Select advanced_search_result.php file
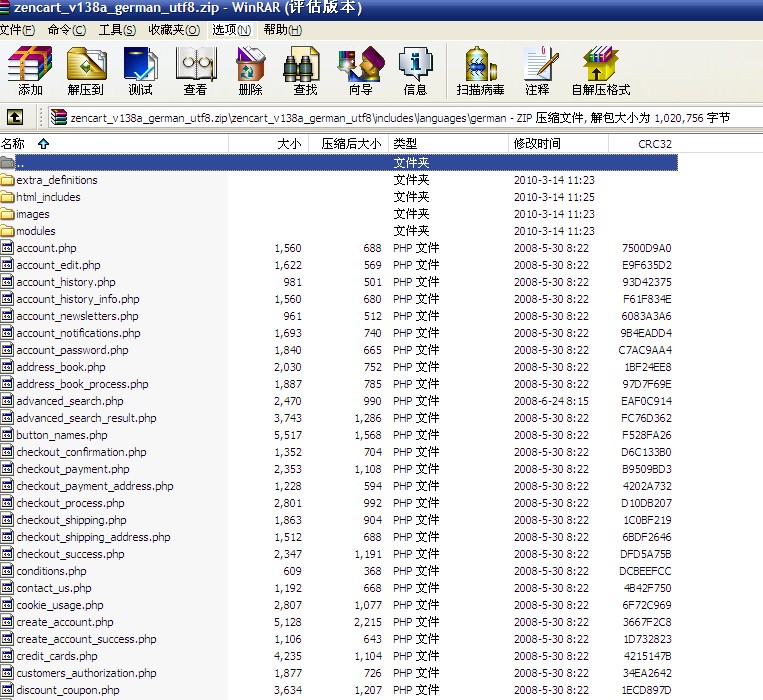The height and width of the screenshot is (700, 763). point(86,418)
